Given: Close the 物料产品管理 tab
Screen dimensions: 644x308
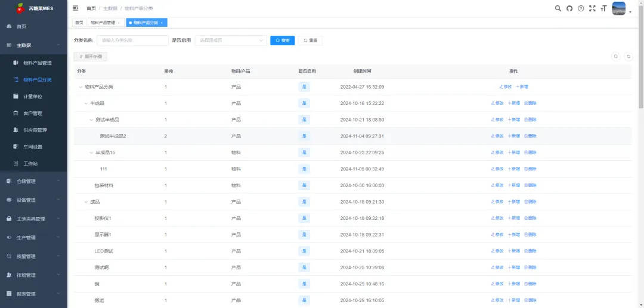Looking at the screenshot, I should pyautogui.click(x=119, y=23).
